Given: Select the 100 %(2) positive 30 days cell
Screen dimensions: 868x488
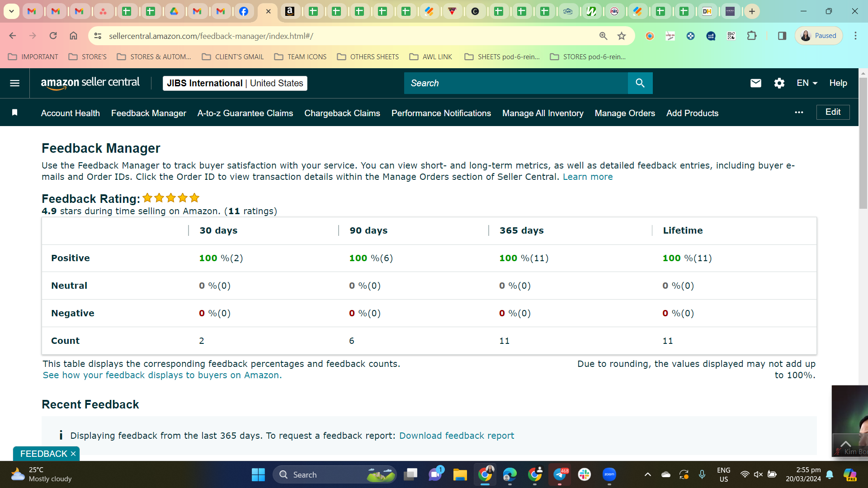Looking at the screenshot, I should click(x=221, y=258).
